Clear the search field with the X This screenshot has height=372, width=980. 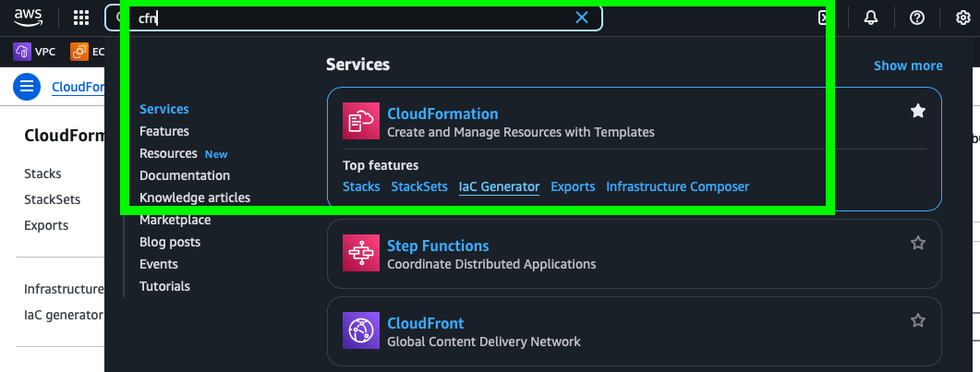click(x=582, y=18)
